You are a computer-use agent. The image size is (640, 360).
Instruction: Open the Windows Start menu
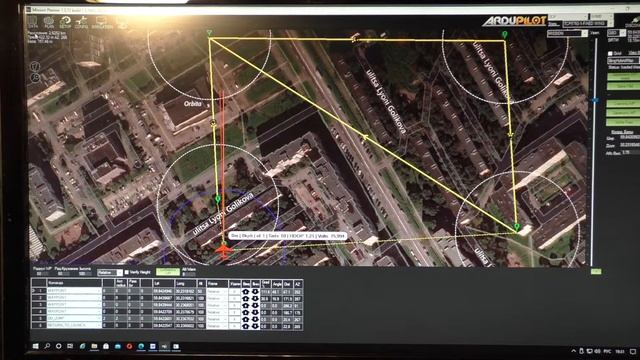(x=36, y=346)
